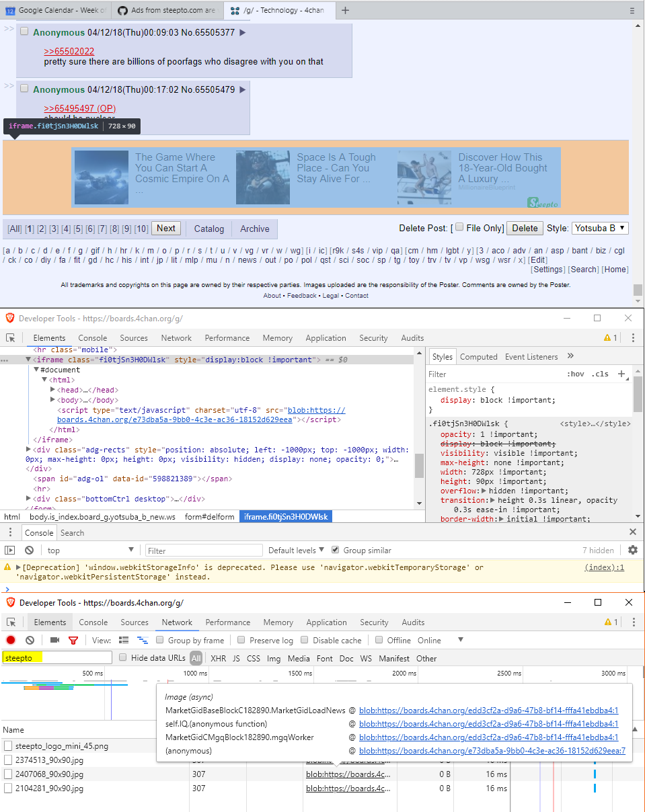The image size is (645, 812).
Task: Open post menu arrow for post No.65505377
Action: click(243, 32)
